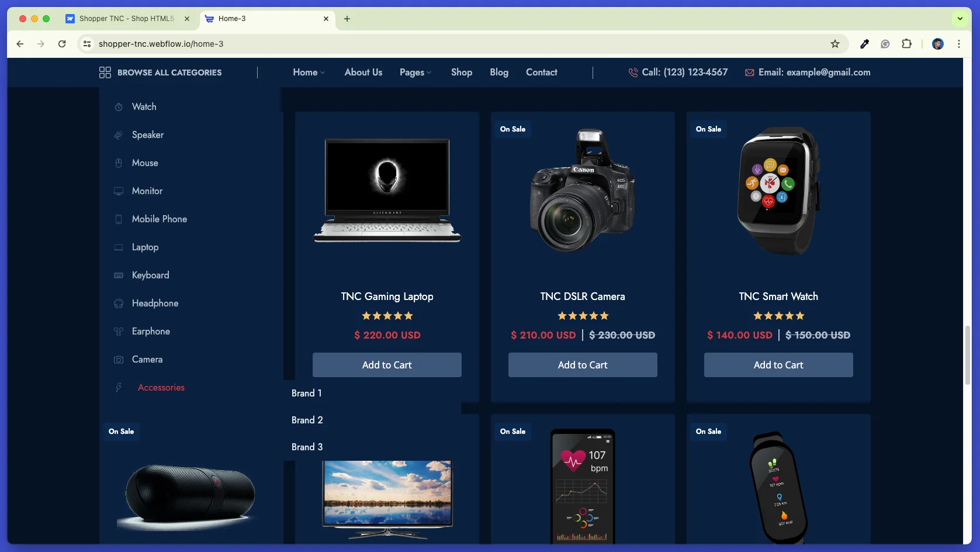
Task: Click the Watch category clock icon
Action: (119, 107)
